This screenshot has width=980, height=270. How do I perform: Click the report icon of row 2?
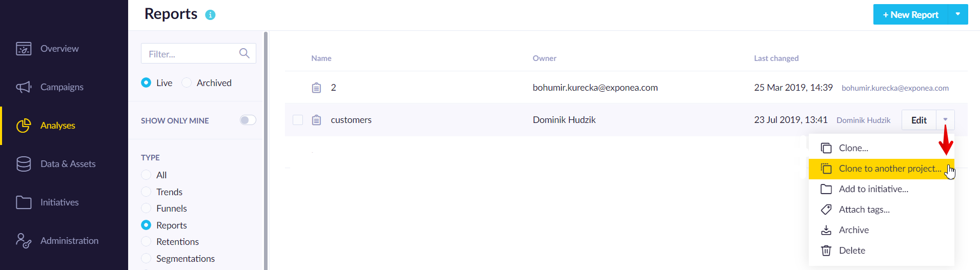316,88
